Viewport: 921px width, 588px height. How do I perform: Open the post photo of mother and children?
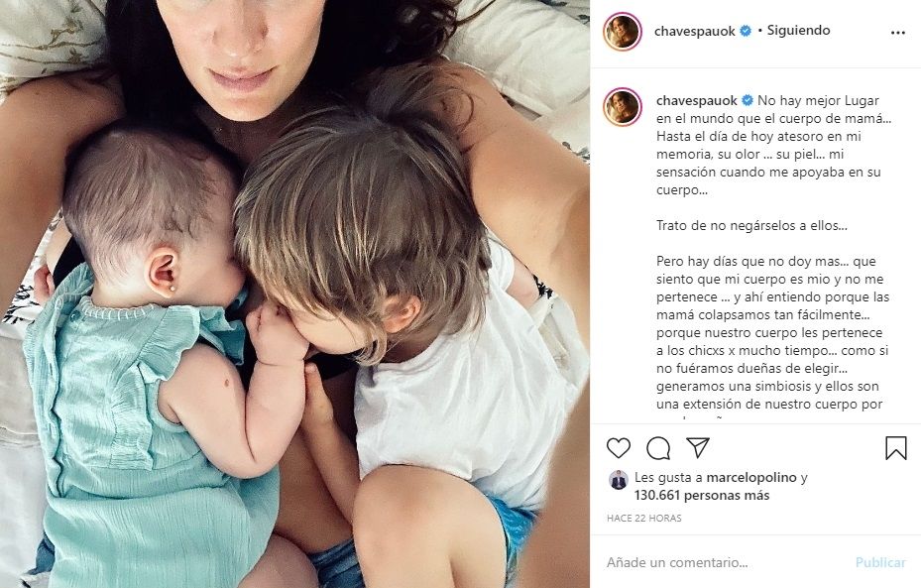[x=294, y=294]
